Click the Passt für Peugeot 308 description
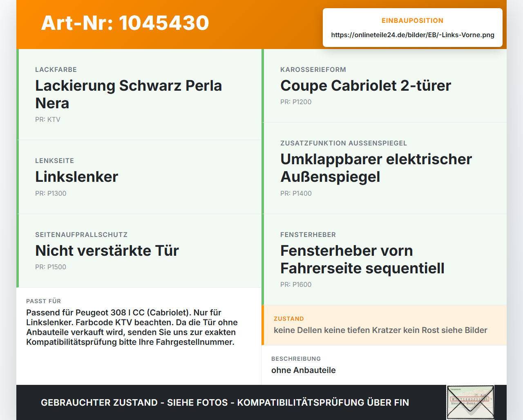 (x=132, y=327)
